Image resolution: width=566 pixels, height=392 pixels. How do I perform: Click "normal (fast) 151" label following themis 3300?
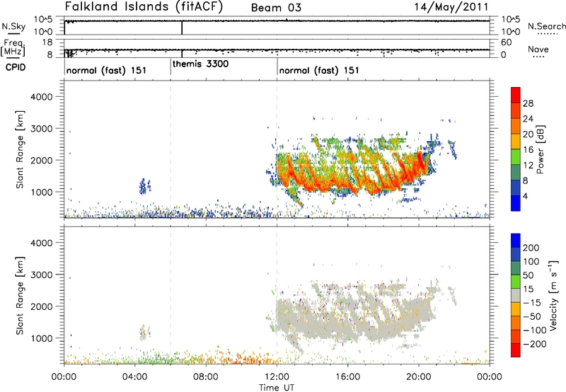[x=319, y=70]
